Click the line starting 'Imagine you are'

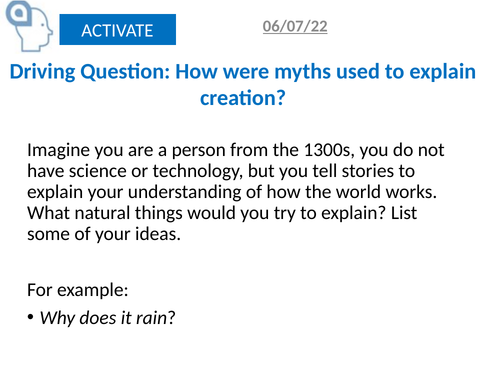pyautogui.click(x=236, y=150)
